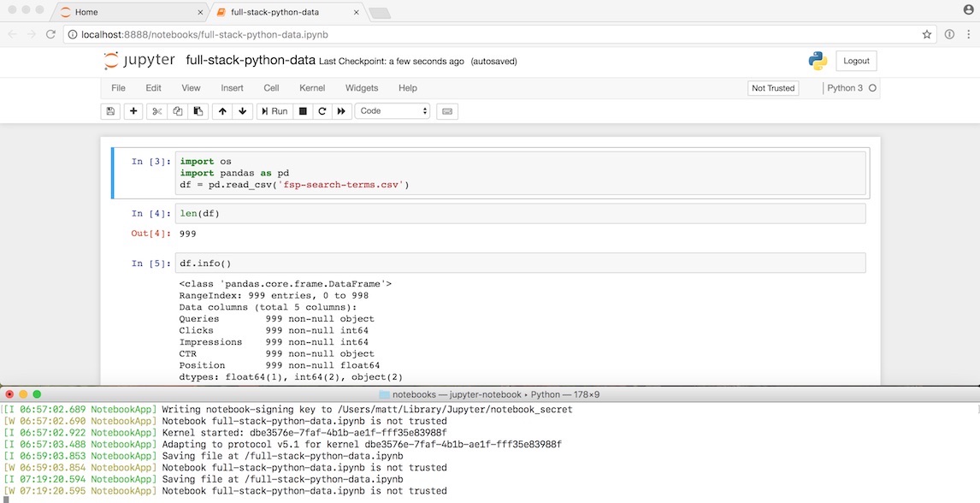This screenshot has width=980, height=503.
Task: Open the command palette keyboard icon
Action: 447,110
